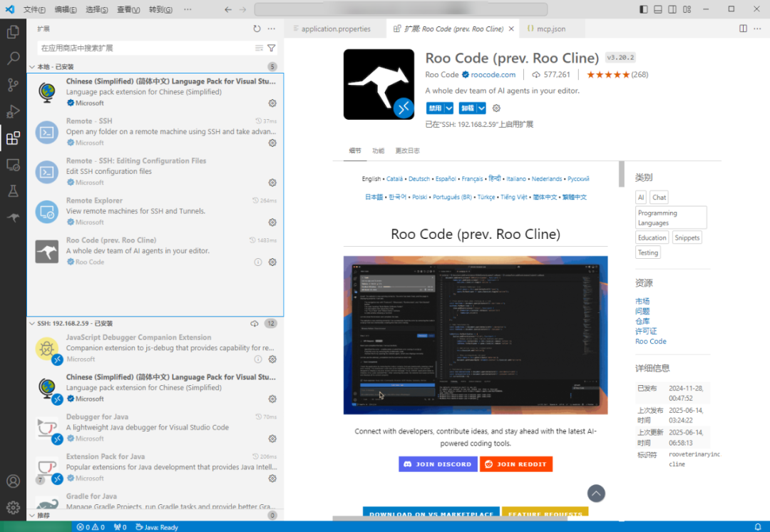This screenshot has height=532, width=770.
Task: Disable the Roo Code extension
Action: [x=435, y=108]
